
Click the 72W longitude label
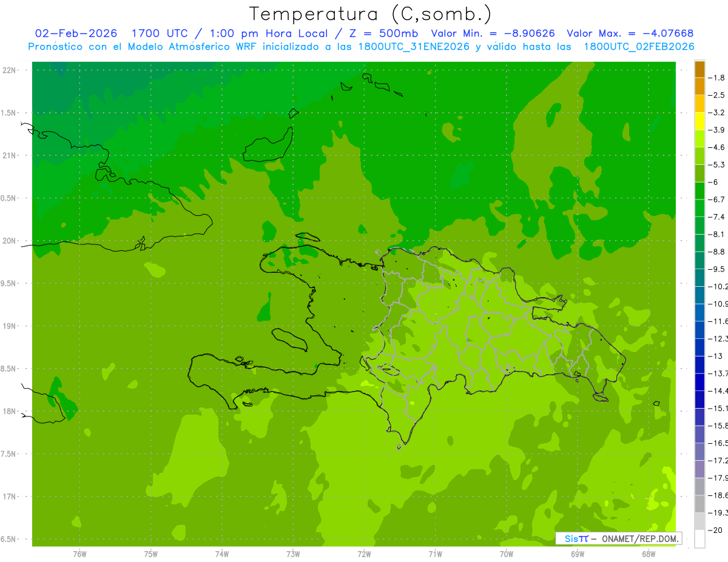pos(364,554)
